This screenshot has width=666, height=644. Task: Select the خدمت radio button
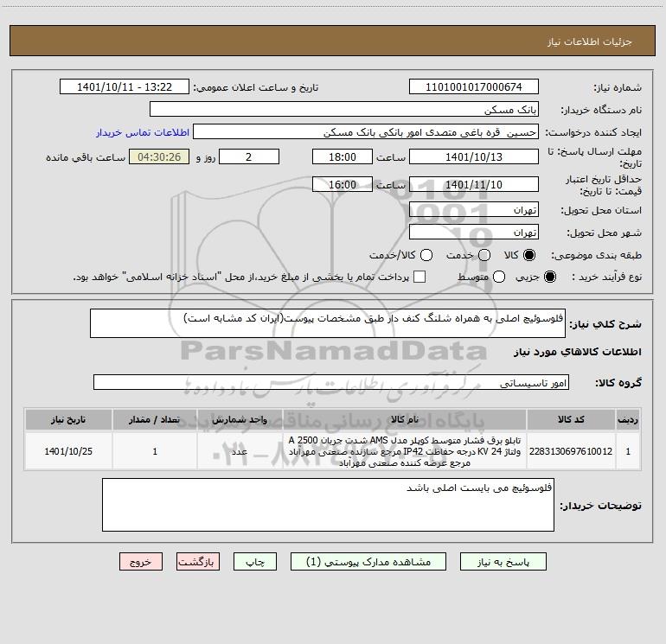[484, 255]
